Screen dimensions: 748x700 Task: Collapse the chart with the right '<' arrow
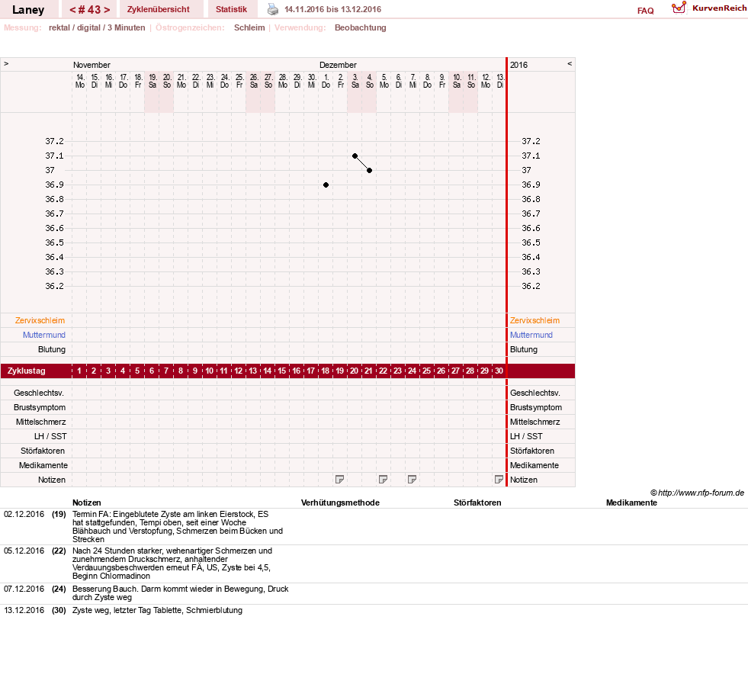(x=569, y=63)
